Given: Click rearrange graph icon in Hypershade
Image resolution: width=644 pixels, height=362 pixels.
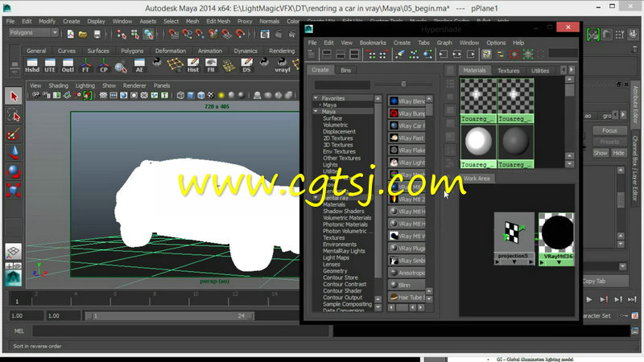Looking at the screenshot, I should (414, 54).
